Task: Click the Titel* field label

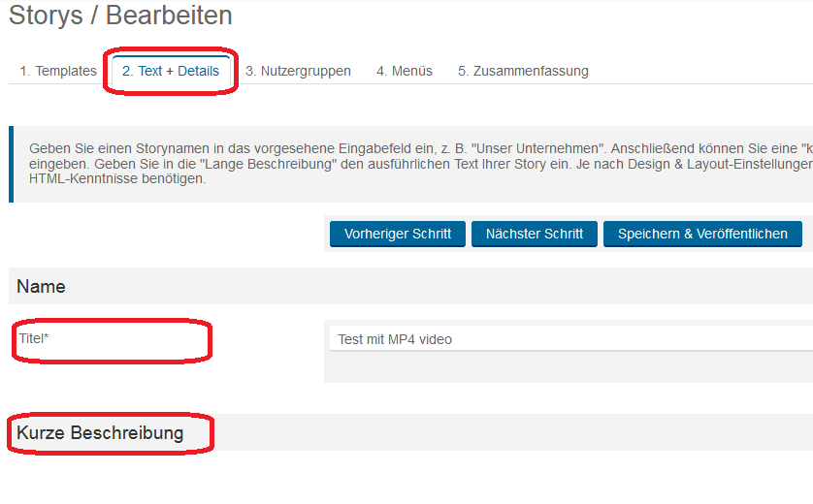Action: pos(34,338)
